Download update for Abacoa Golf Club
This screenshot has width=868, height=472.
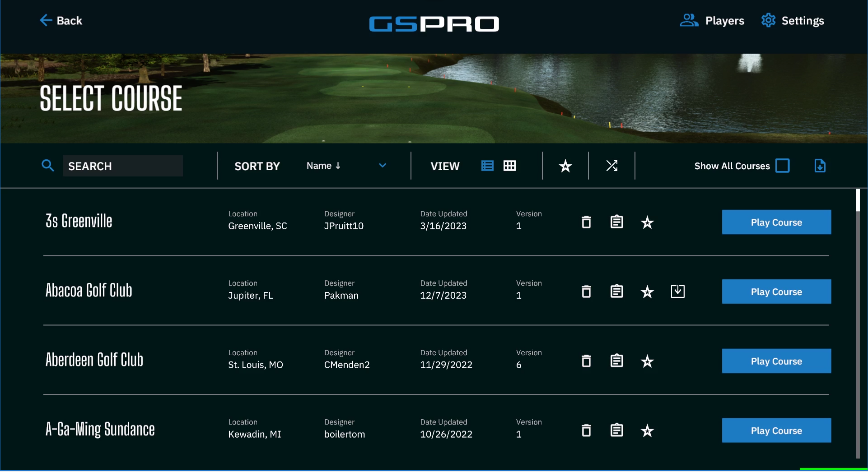[x=678, y=292]
